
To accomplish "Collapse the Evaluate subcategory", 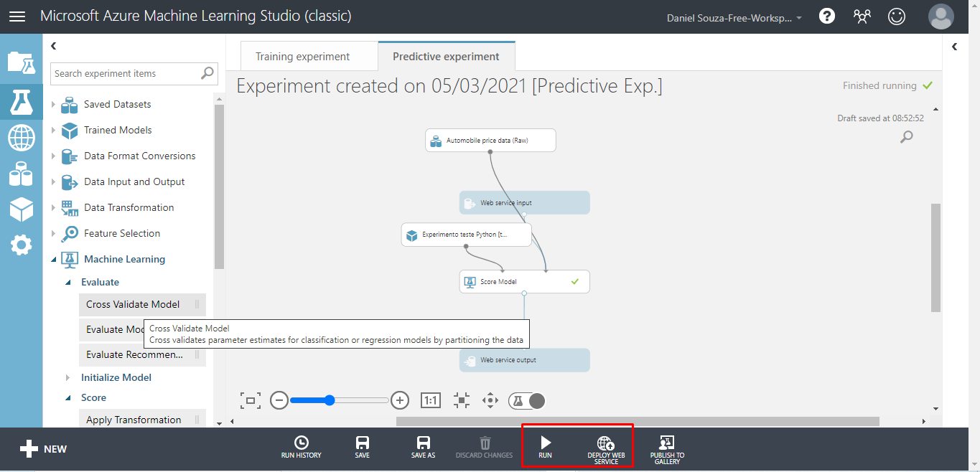I will (68, 283).
